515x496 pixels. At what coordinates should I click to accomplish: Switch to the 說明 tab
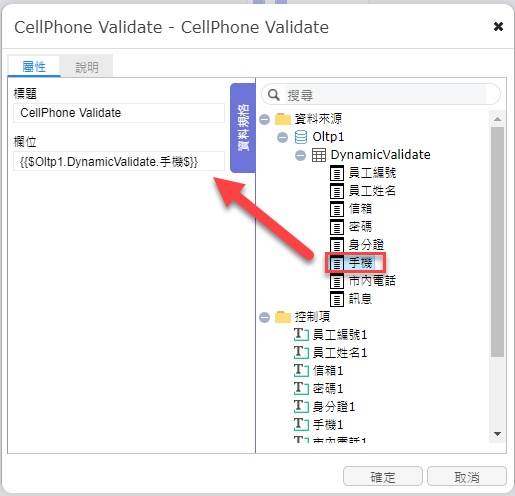point(87,67)
